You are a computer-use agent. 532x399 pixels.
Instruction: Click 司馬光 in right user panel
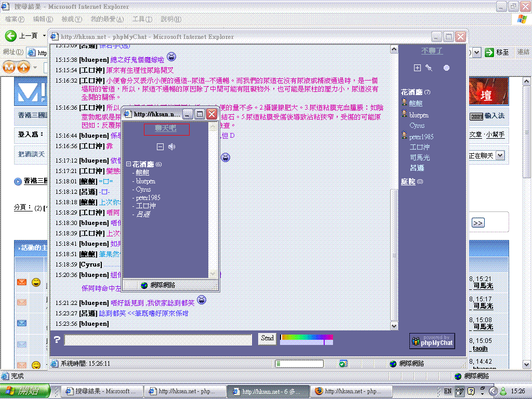pyautogui.click(x=420, y=157)
